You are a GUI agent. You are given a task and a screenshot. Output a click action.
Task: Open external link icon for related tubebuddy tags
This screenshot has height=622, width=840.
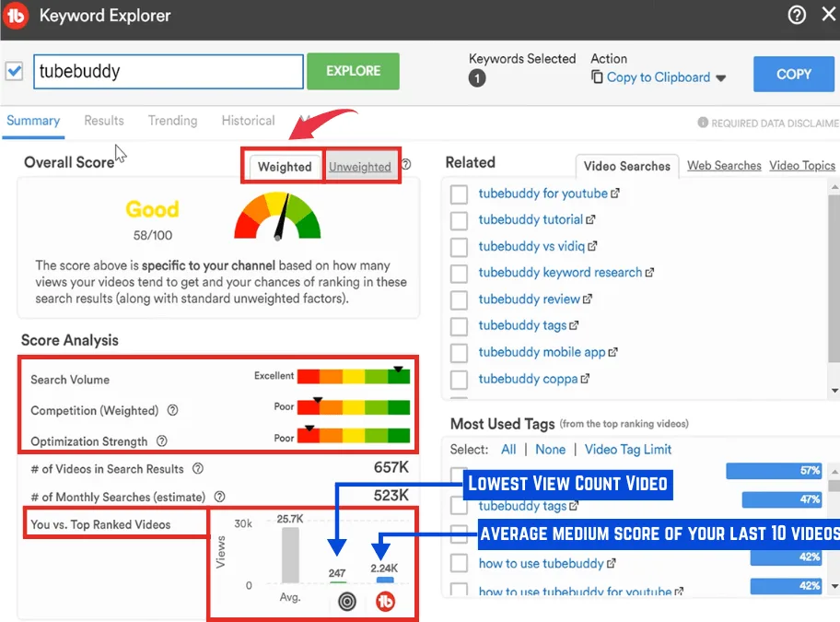(574, 325)
